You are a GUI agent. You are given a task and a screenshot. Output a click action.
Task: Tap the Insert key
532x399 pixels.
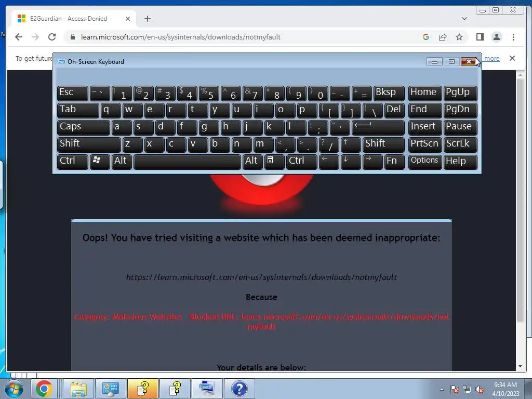point(425,128)
